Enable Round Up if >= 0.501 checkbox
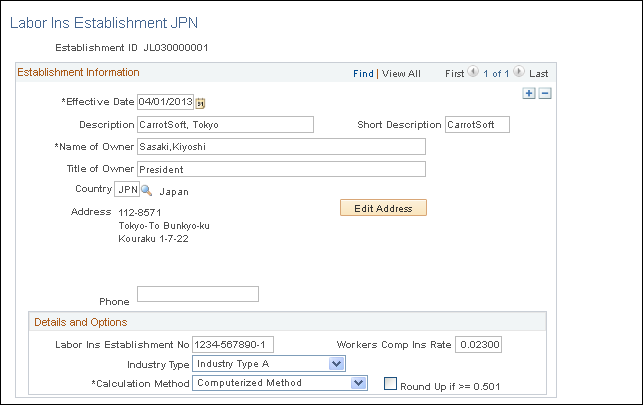643x405 pixels. pyautogui.click(x=390, y=384)
